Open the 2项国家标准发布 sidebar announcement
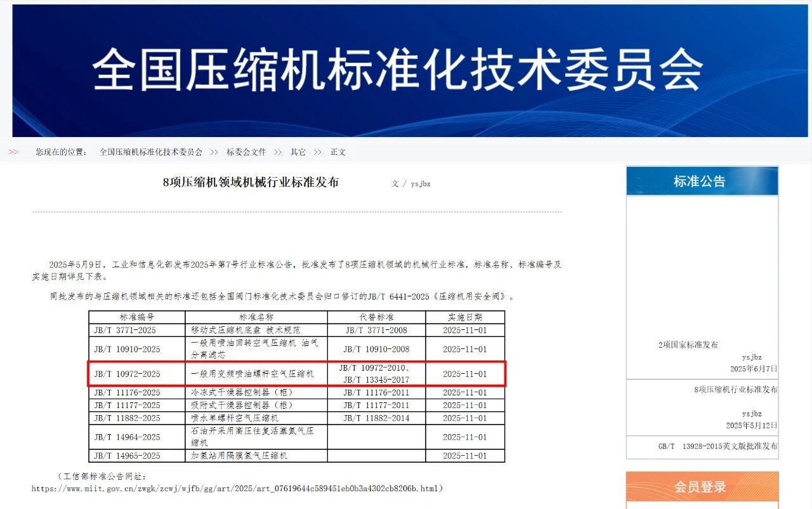 (688, 345)
